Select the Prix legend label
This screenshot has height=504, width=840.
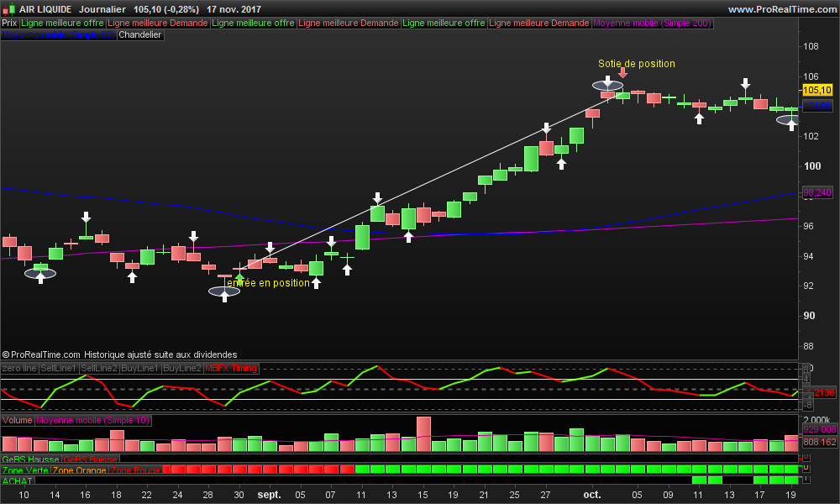click(9, 23)
